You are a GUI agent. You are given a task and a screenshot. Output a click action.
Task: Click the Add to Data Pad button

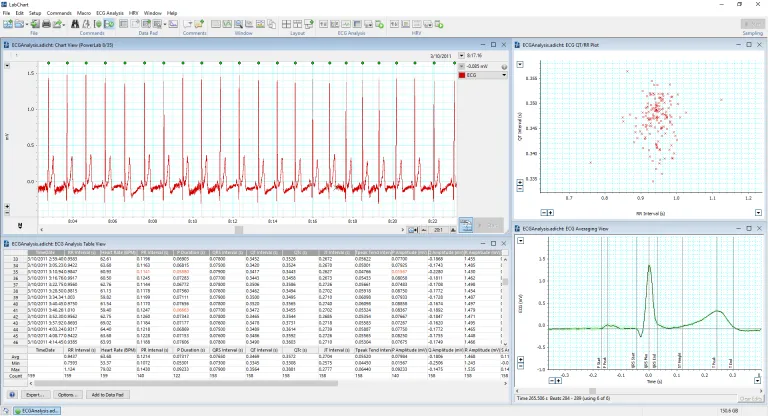coord(110,396)
